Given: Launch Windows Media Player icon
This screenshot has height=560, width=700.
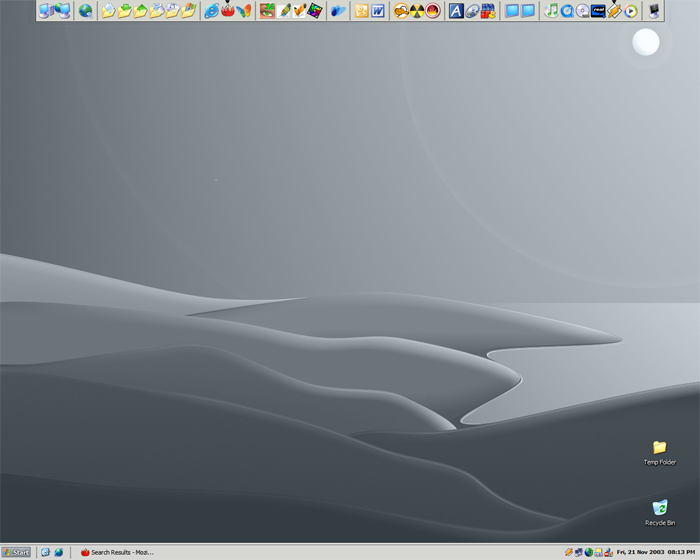Looking at the screenshot, I should pyautogui.click(x=630, y=11).
